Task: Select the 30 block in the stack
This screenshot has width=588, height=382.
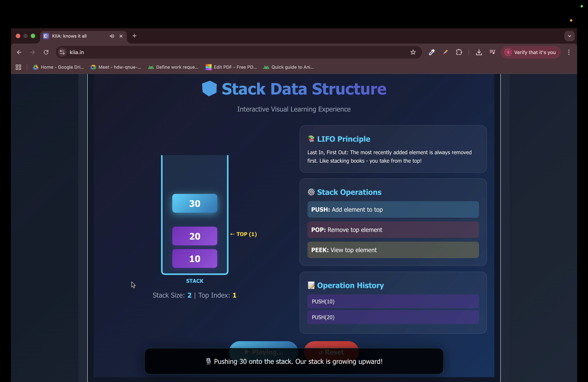Action: point(195,203)
